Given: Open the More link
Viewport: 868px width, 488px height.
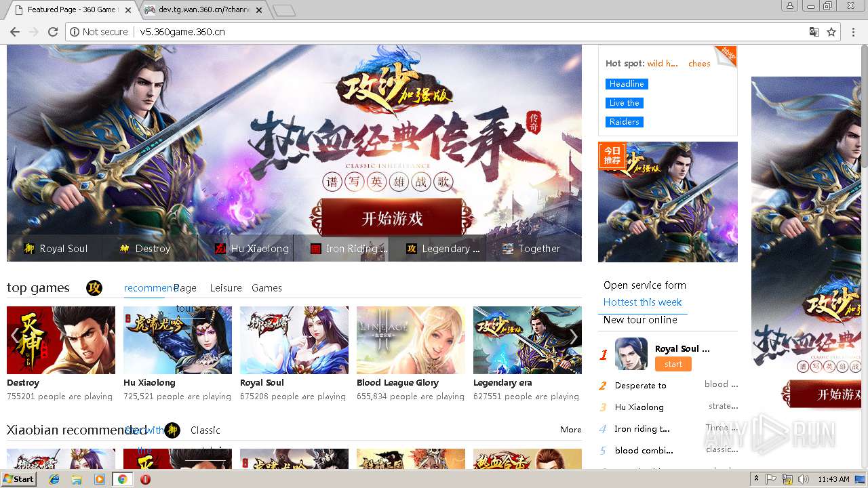Looking at the screenshot, I should [x=571, y=430].
